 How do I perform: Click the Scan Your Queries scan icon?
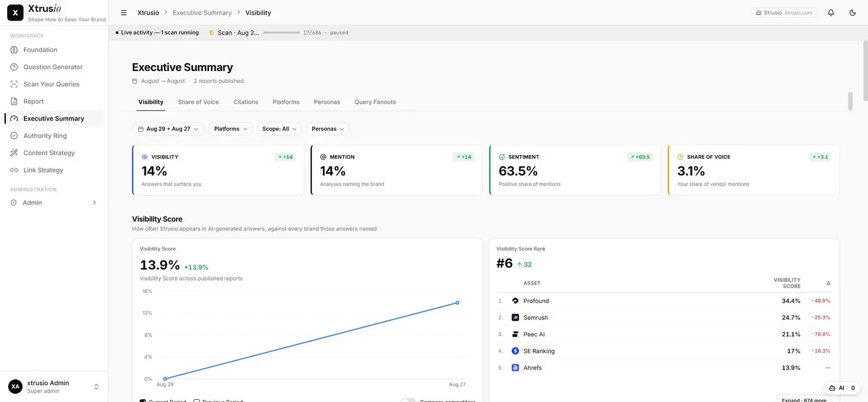click(14, 84)
